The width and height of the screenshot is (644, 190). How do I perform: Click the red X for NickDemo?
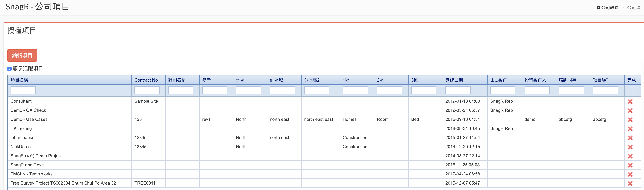[x=630, y=147]
